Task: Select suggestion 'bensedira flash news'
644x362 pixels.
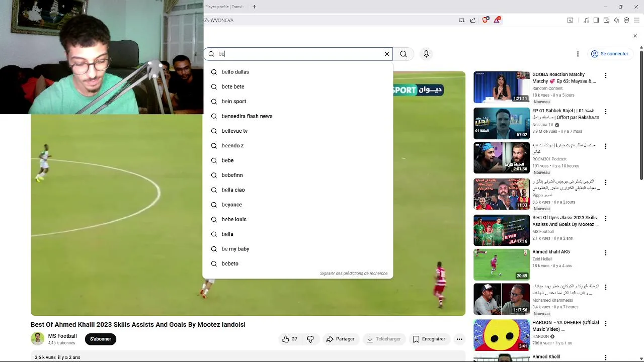Action: coord(298,116)
